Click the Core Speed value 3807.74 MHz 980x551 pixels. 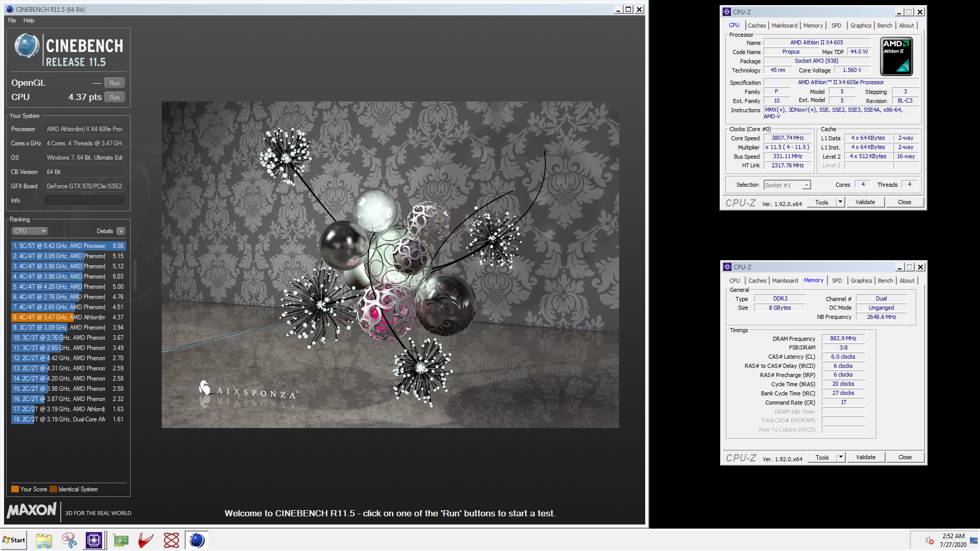pos(788,138)
